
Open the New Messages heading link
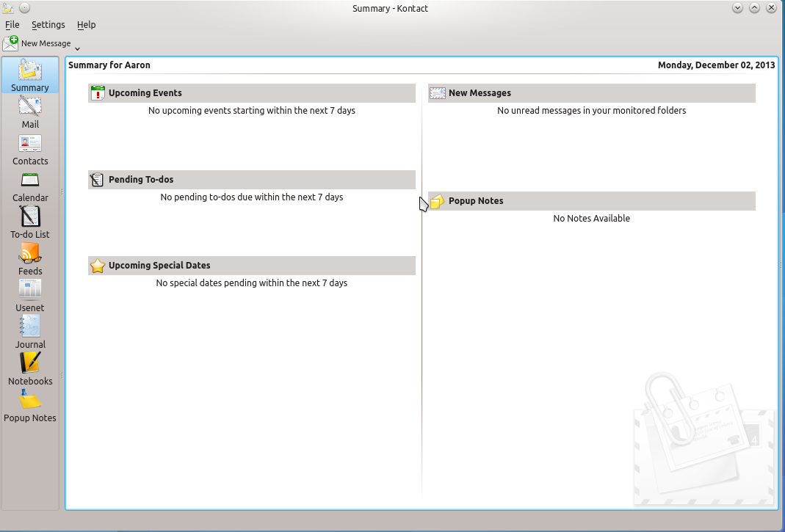point(480,93)
